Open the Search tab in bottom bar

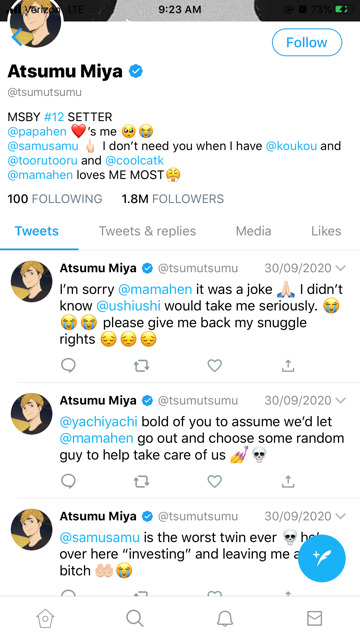coord(135,618)
